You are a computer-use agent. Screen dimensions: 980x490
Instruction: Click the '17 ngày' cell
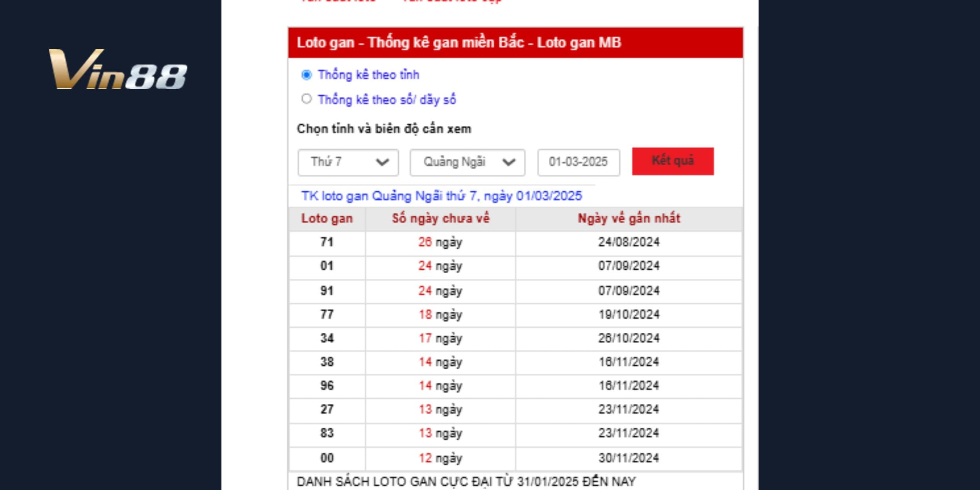click(x=441, y=339)
